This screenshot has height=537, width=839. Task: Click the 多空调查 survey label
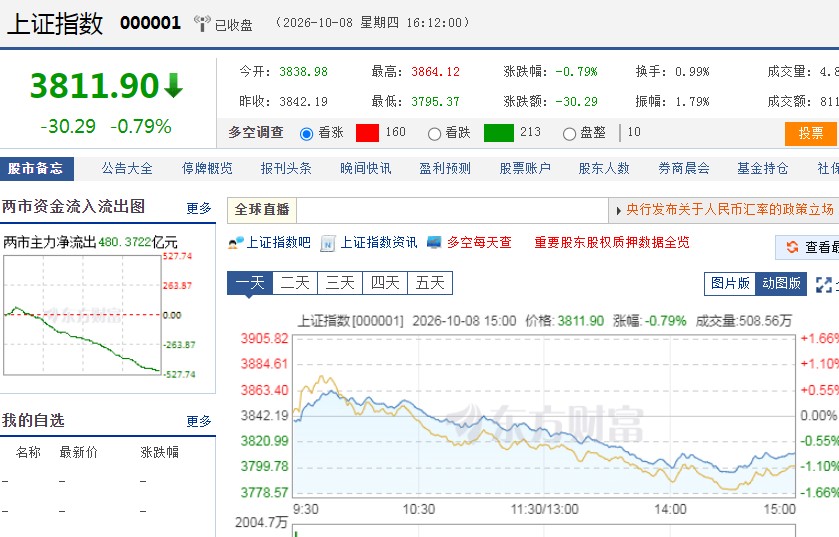pos(256,133)
